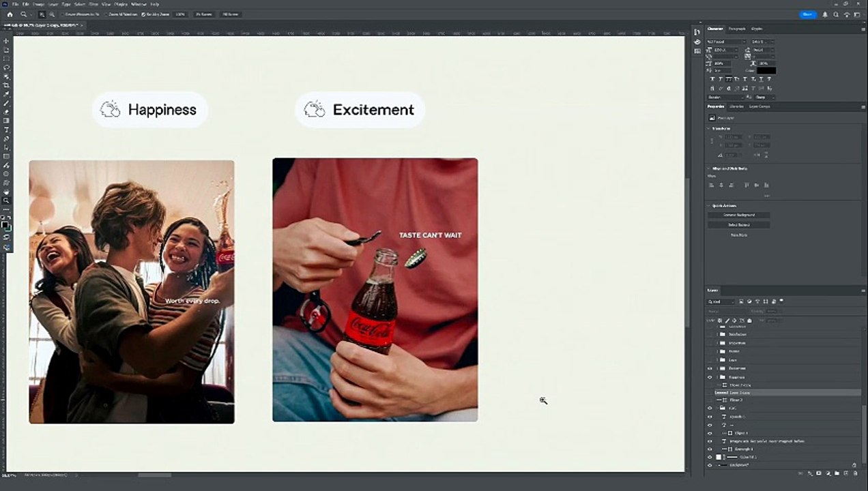Hide the Color Fill 1 layer
Screen dimensions: 868x491
[x=710, y=457]
